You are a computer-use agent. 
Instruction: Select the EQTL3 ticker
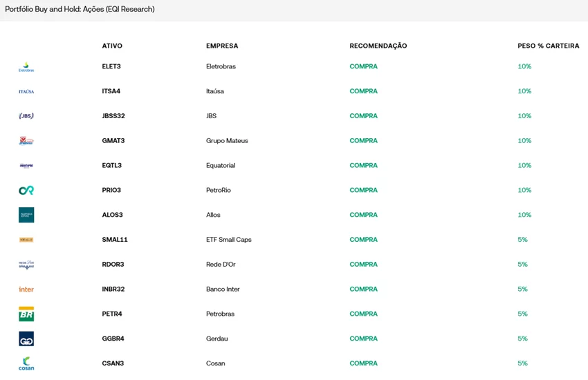click(112, 165)
